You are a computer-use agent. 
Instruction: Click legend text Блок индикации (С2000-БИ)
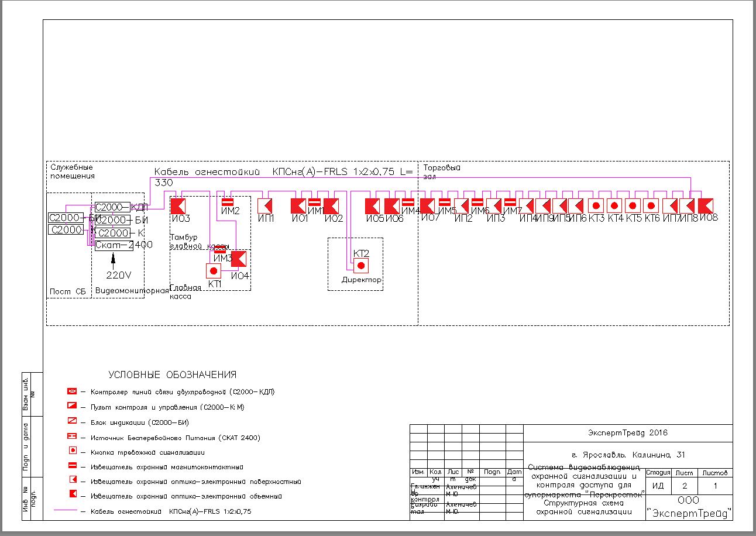pyautogui.click(x=140, y=422)
